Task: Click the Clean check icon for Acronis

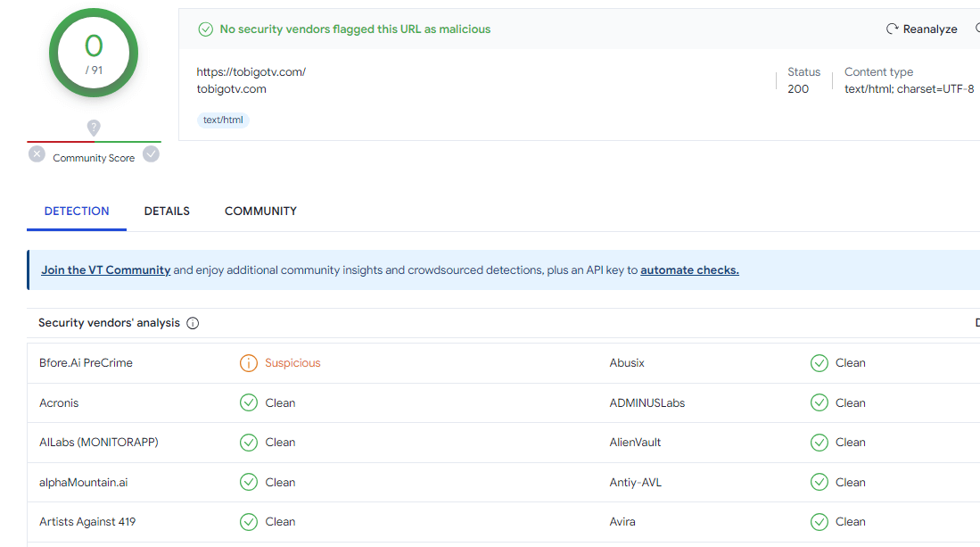Action: point(249,403)
